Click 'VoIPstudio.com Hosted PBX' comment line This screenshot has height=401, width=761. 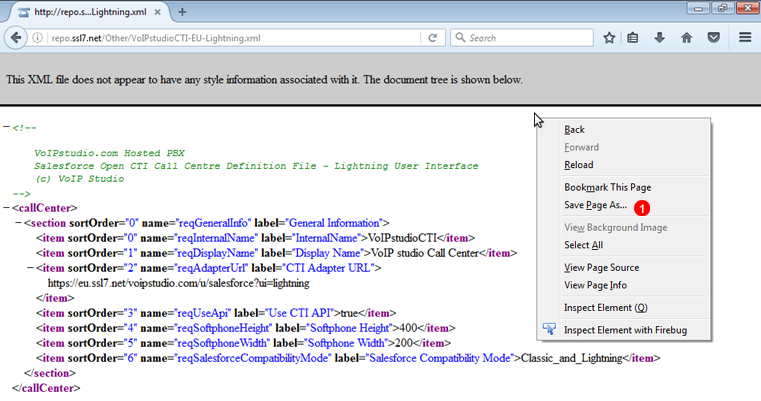point(109,153)
